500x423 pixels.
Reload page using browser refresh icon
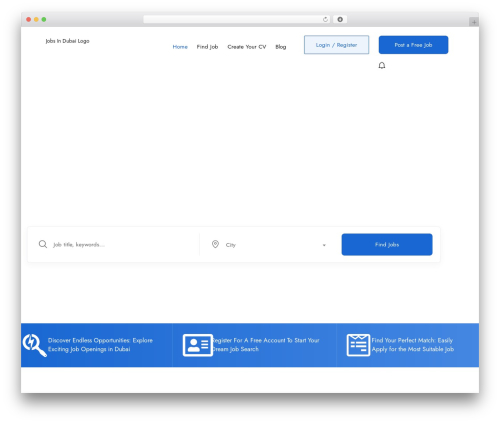pyautogui.click(x=325, y=19)
